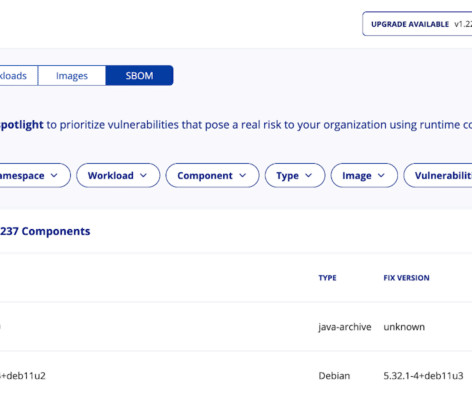
Task: Open the Vulnerability filter dropdown
Action: (438, 176)
